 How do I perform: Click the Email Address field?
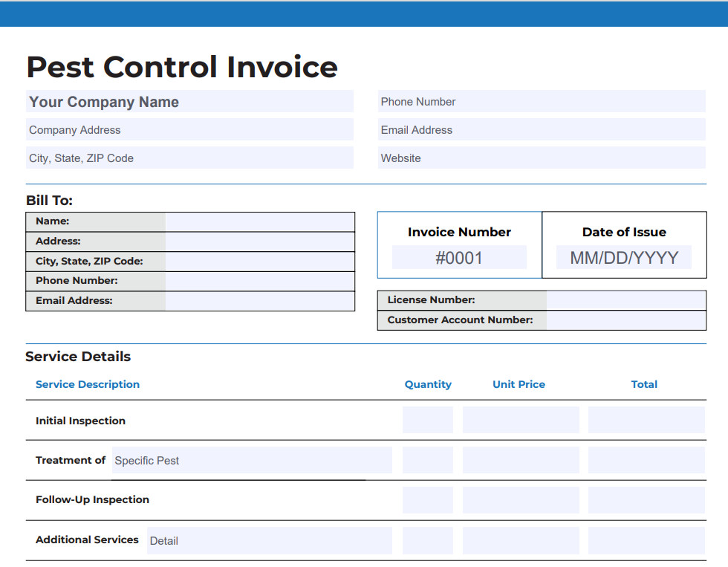pos(542,129)
